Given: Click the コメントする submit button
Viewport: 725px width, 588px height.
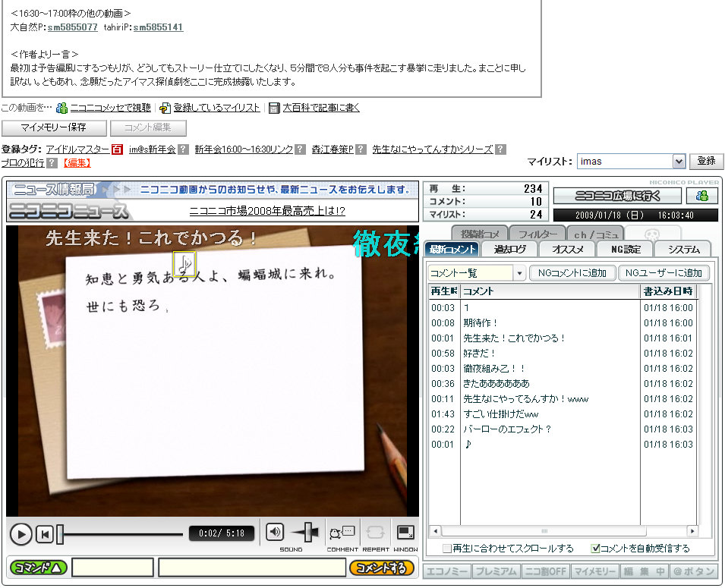Looking at the screenshot, I should [x=381, y=568].
